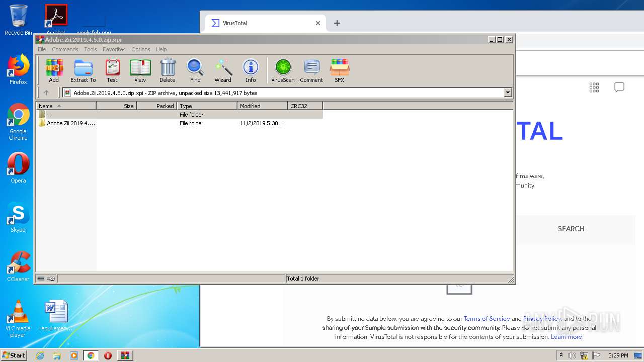The height and width of the screenshot is (362, 644).
Task: Open the Recycle Bin desktop icon
Action: pyautogui.click(x=18, y=20)
